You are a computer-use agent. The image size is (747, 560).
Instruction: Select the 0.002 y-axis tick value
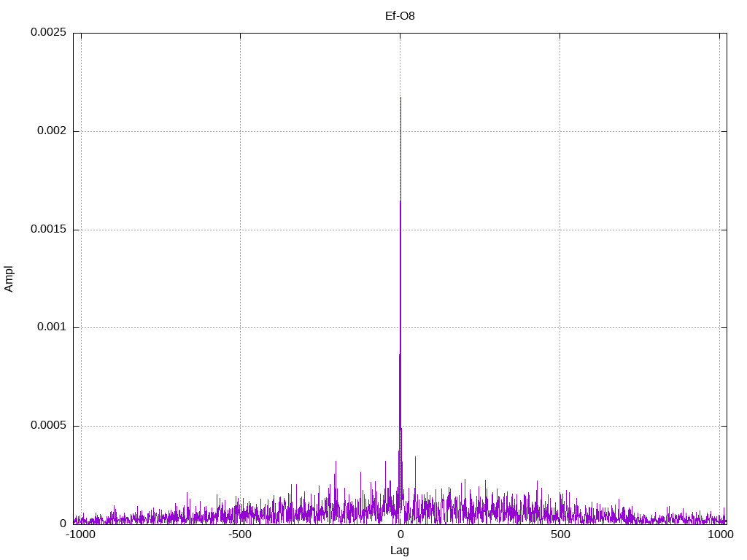(52, 131)
